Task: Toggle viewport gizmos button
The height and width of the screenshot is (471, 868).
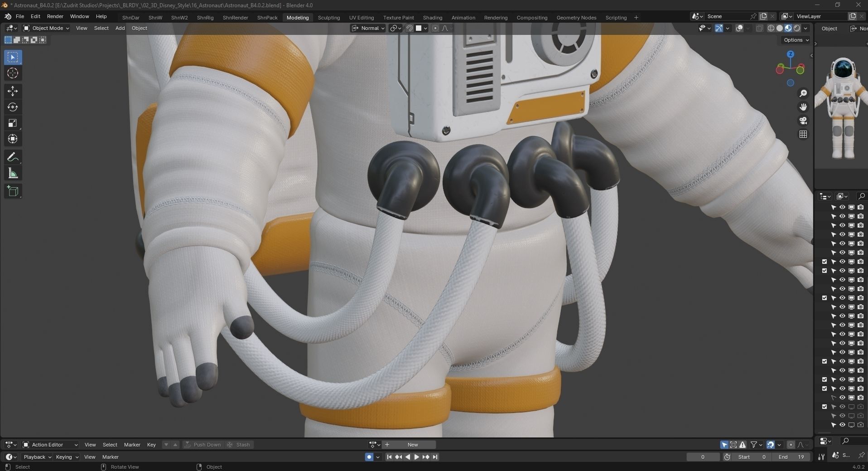Action: point(719,28)
